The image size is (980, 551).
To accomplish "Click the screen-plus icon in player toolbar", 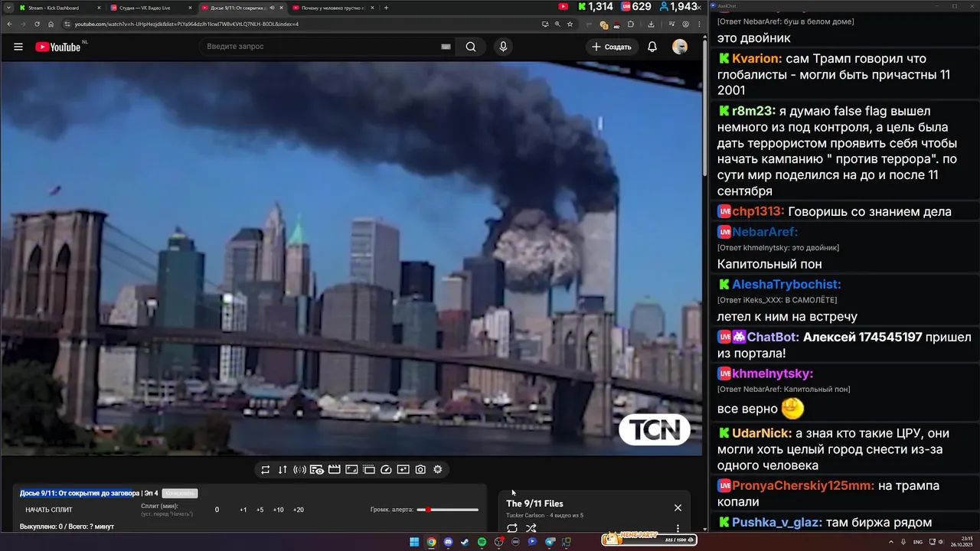I will [x=403, y=470].
